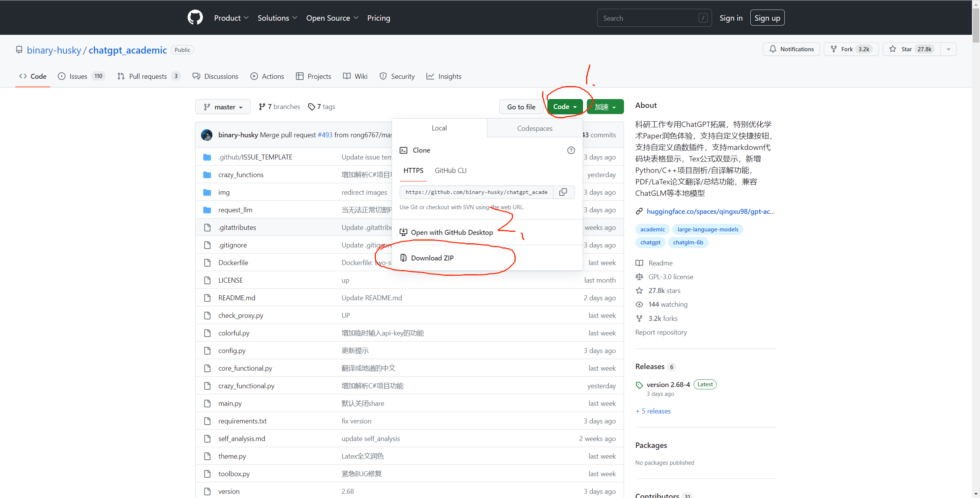980x498 pixels.
Task: View the Security tab
Action: tap(397, 76)
